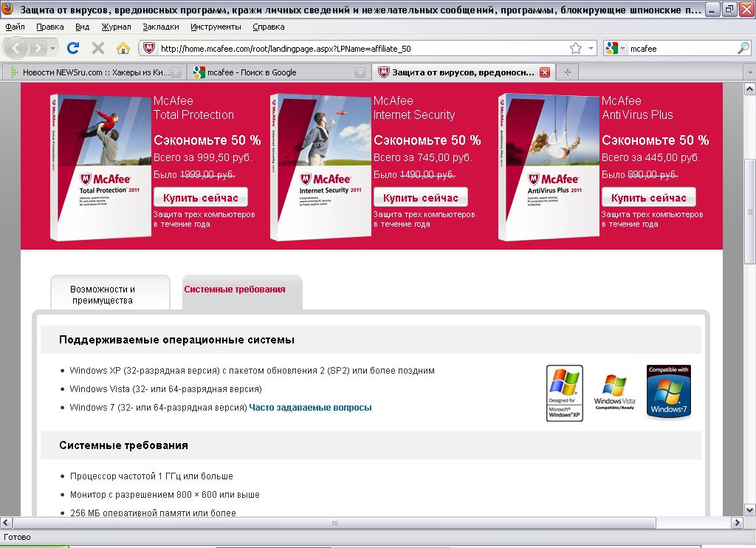
Task: Open the Вид menu
Action: coord(83,27)
